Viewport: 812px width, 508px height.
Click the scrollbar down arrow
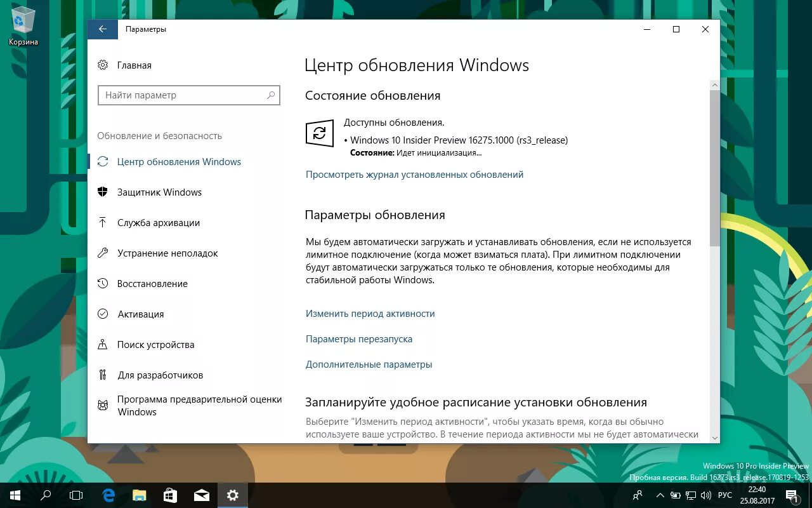[714, 437]
